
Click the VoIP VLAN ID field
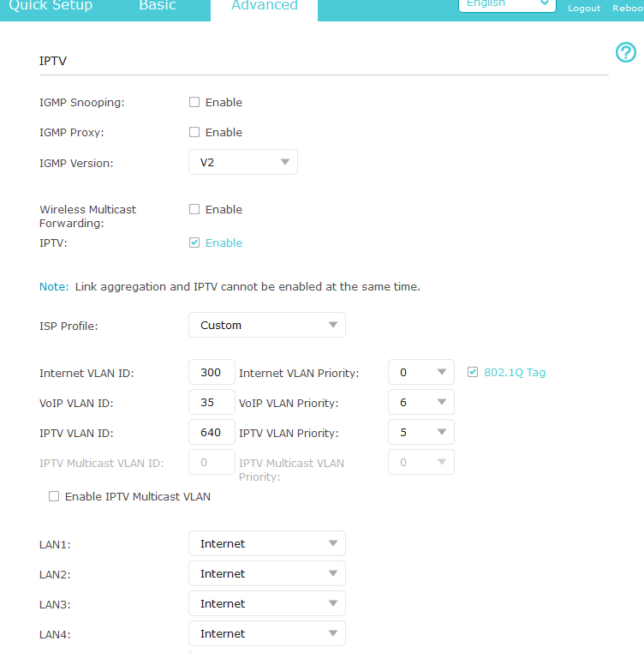click(212, 402)
